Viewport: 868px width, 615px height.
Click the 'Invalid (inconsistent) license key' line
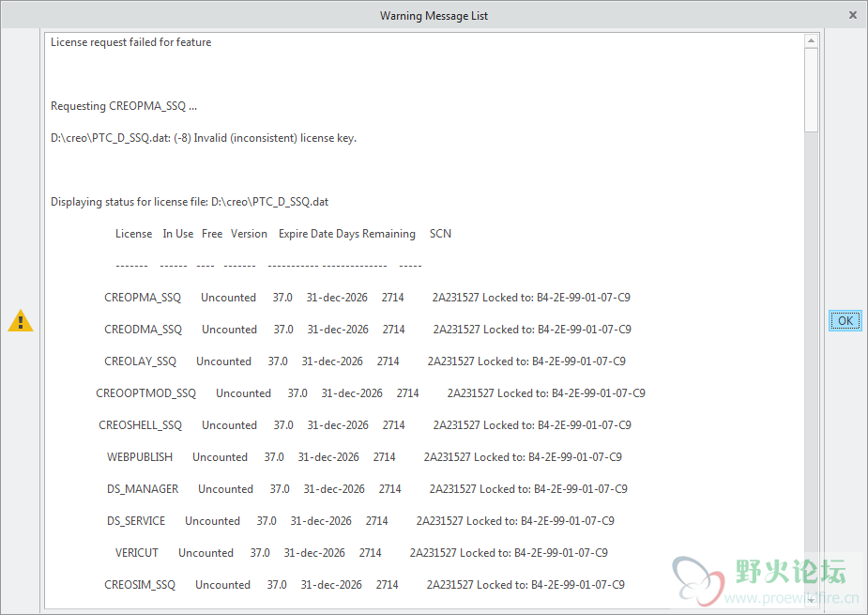tap(204, 138)
